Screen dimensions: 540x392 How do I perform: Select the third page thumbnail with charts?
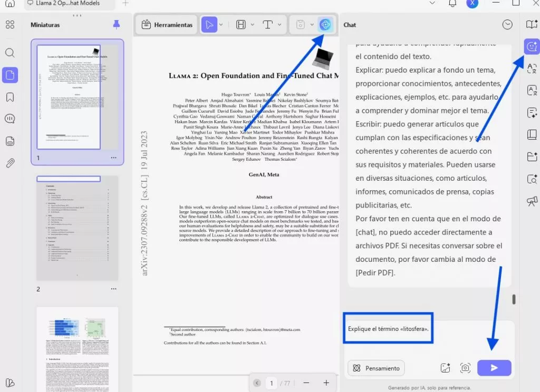(x=77, y=349)
